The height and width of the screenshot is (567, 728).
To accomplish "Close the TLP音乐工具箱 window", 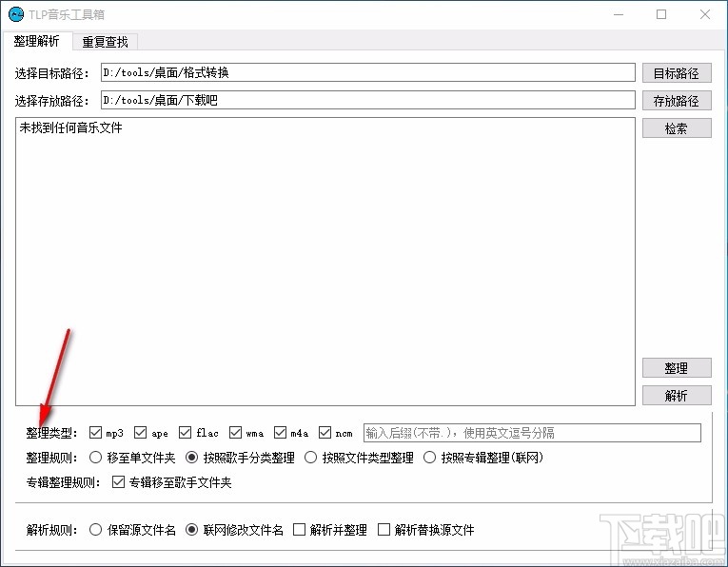I will pos(705,14).
